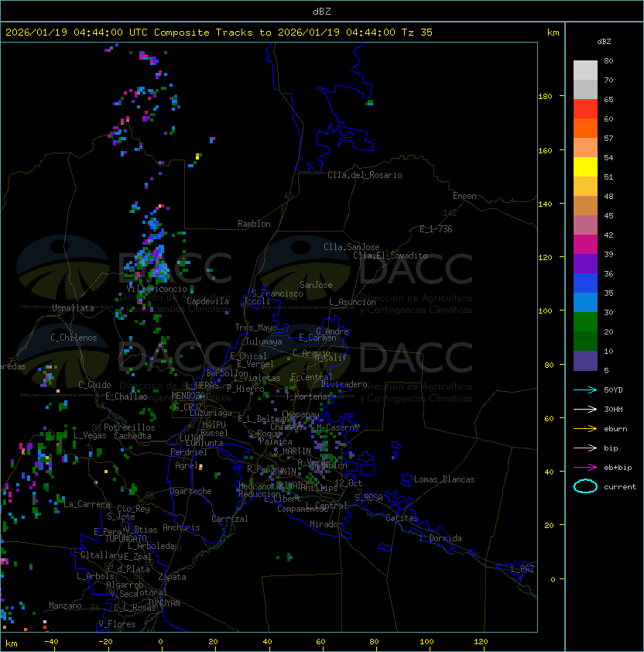
Task: Click the MENDOZA city label
Action: [188, 396]
